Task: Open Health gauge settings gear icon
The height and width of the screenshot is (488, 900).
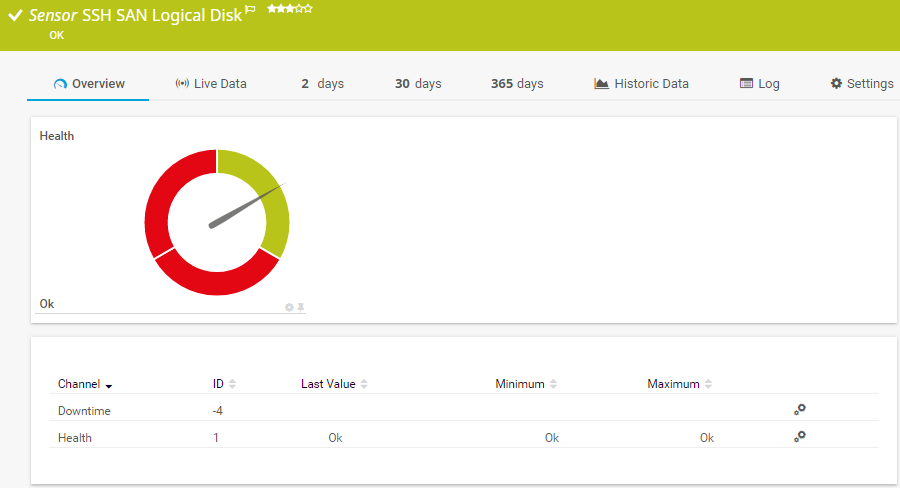Action: 289,307
